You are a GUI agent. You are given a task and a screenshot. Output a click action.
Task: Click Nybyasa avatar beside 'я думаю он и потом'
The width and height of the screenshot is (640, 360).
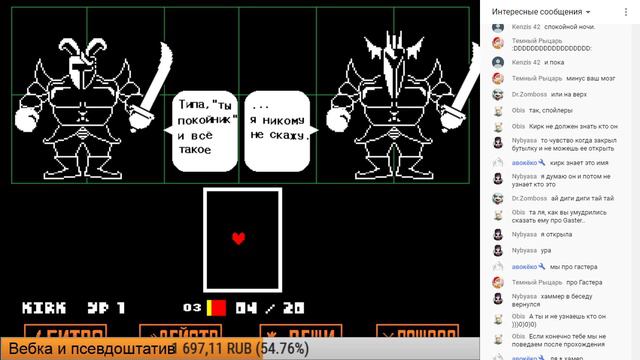tap(498, 178)
